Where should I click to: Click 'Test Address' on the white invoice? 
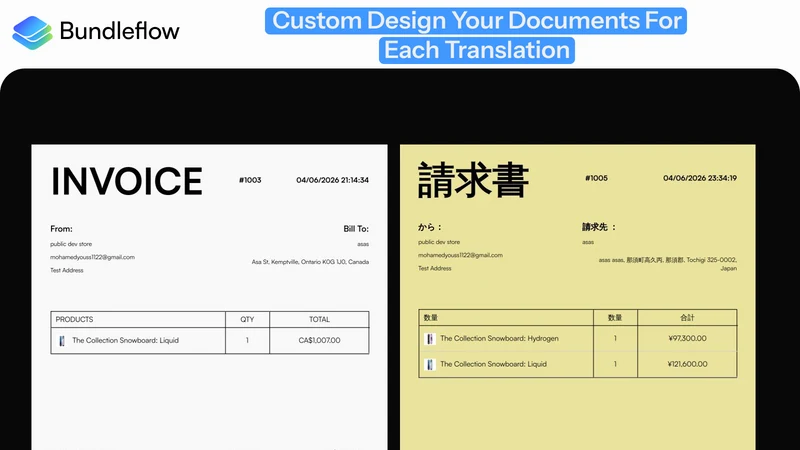[66, 270]
